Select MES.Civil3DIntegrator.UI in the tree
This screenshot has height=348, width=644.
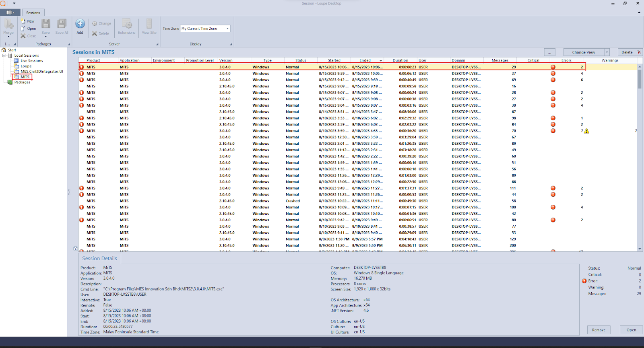(x=42, y=71)
